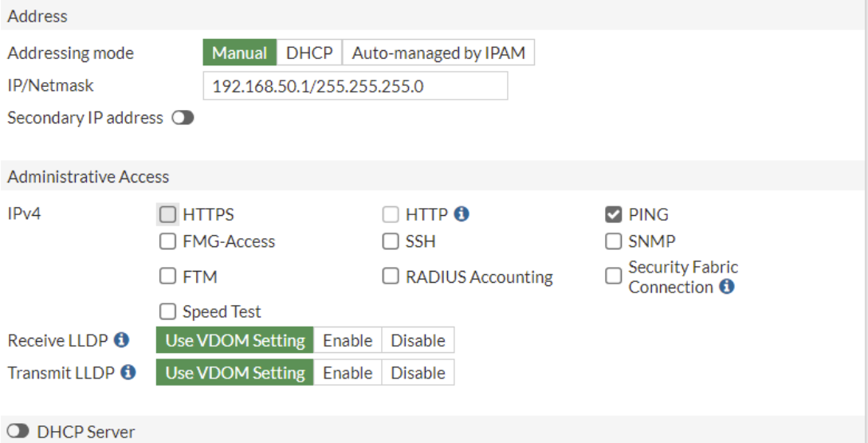Click info icon beside Security Fabric Connection
This screenshot has width=868, height=443.
coord(726,287)
